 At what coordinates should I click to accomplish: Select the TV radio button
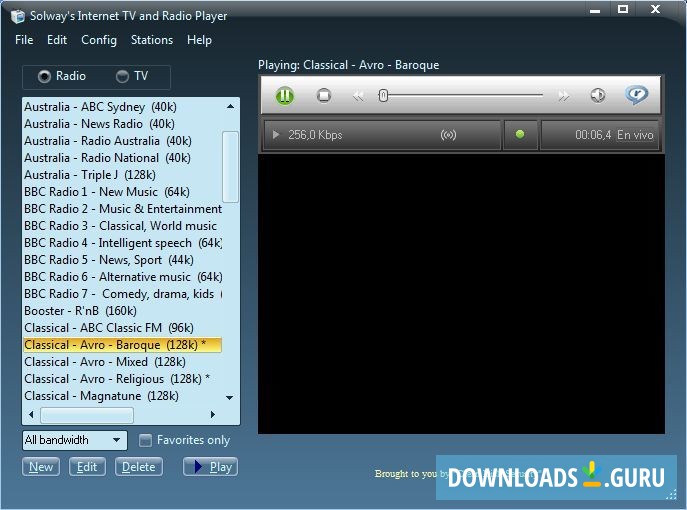coord(132,76)
